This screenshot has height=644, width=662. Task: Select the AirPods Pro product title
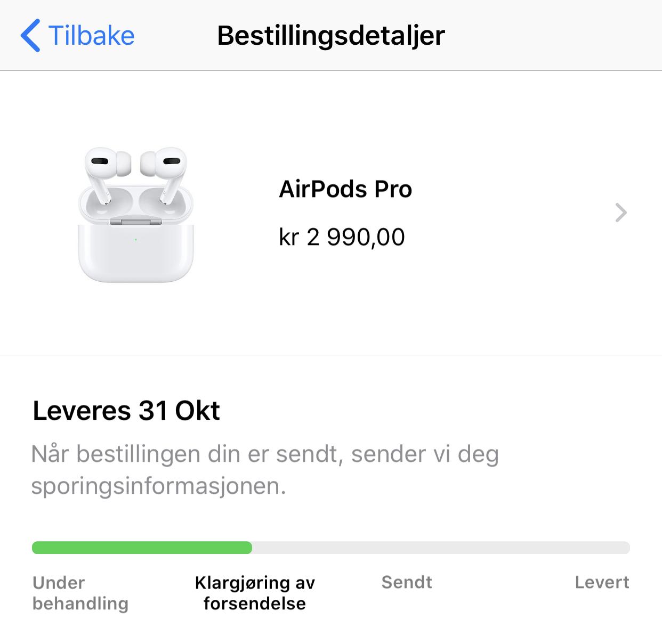(345, 189)
